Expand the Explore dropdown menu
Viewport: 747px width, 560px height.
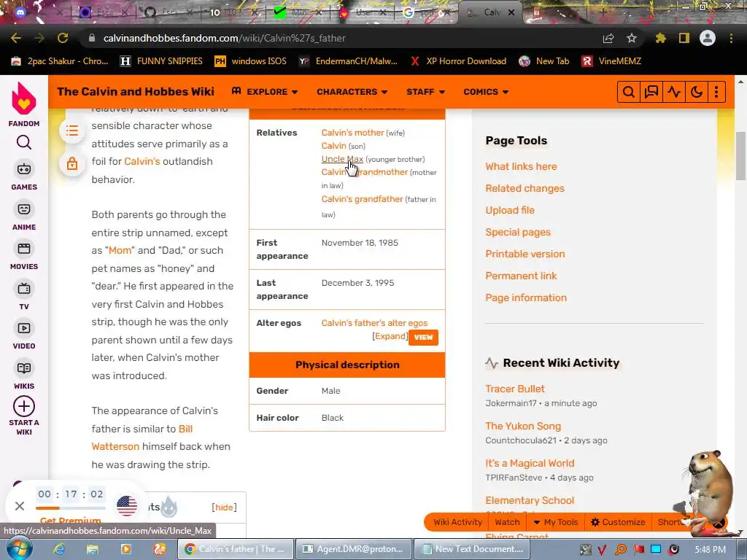tap(264, 91)
